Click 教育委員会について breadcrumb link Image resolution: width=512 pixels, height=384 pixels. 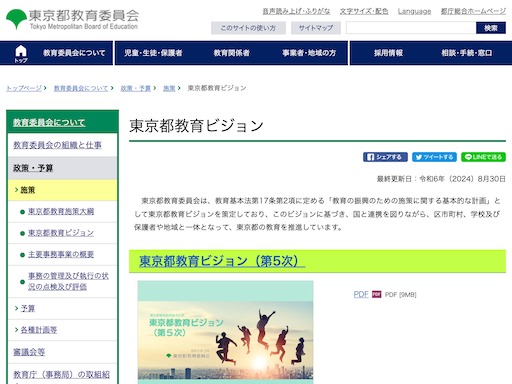click(81, 88)
